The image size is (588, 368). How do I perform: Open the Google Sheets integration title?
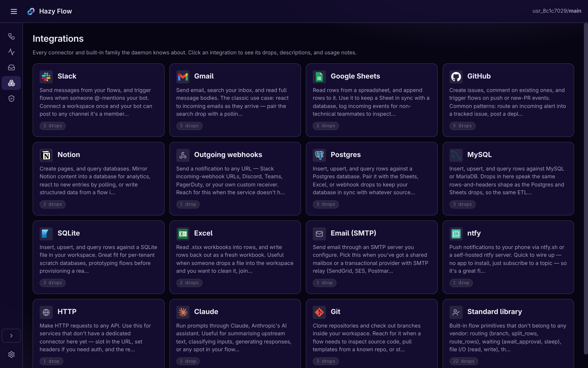pyautogui.click(x=355, y=76)
